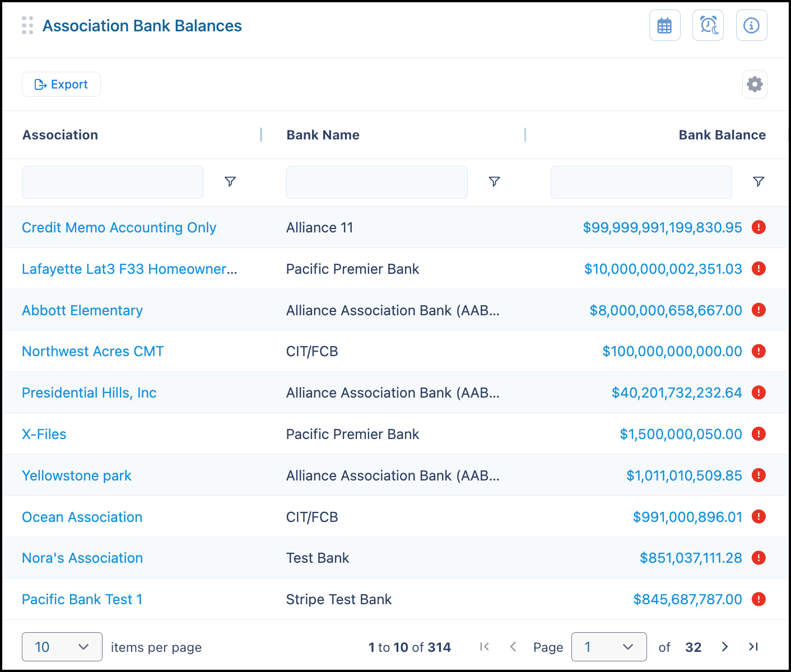The height and width of the screenshot is (672, 791).
Task: Grab the widget drag handle dots
Action: (x=27, y=25)
